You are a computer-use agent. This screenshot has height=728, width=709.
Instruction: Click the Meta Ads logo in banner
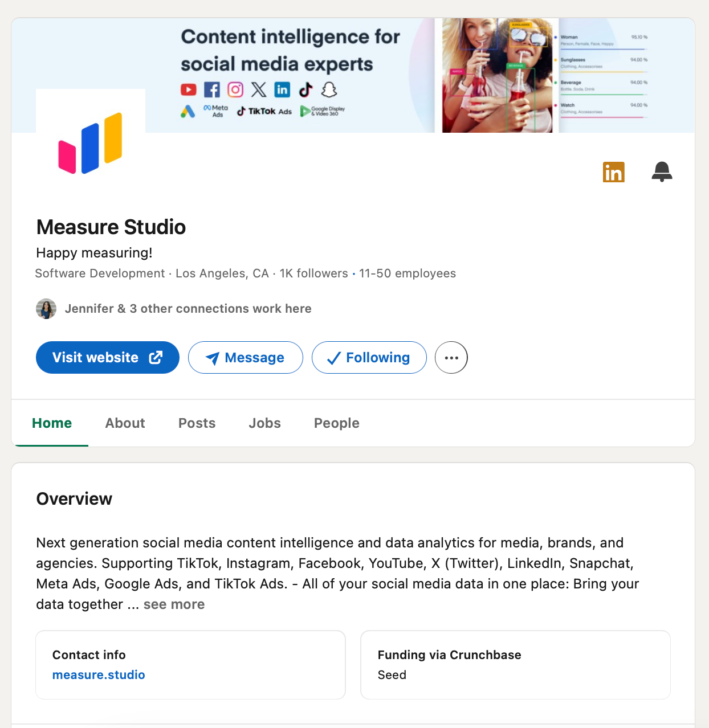click(x=216, y=111)
